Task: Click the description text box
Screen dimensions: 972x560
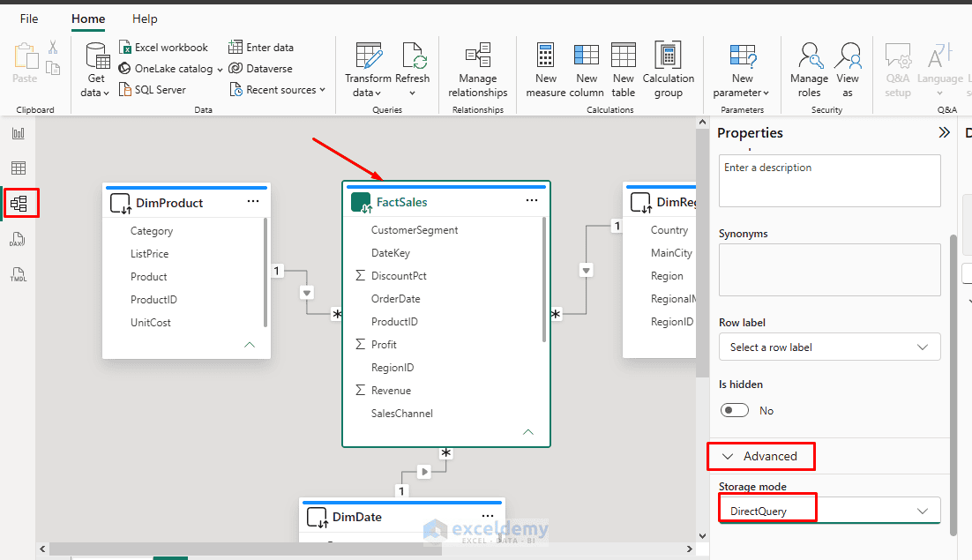Action: [829, 181]
